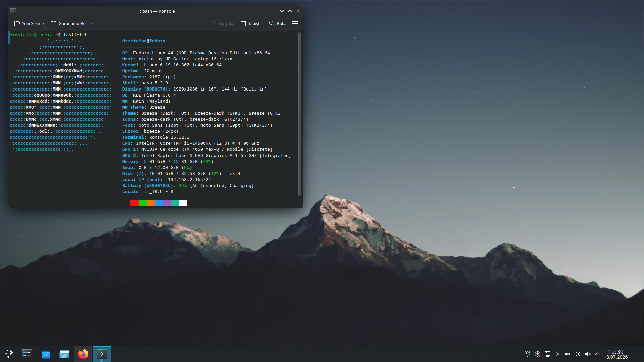The image size is (644, 362).
Task: Open the volume control in system tray
Action: 588,354
